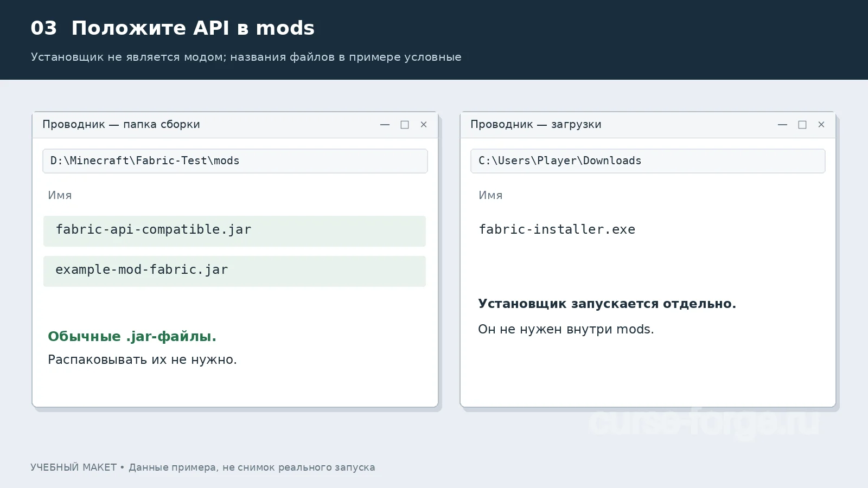This screenshot has width=868, height=488.
Task: Select the fabric-api-compatible.jar file
Action: pyautogui.click(x=234, y=231)
